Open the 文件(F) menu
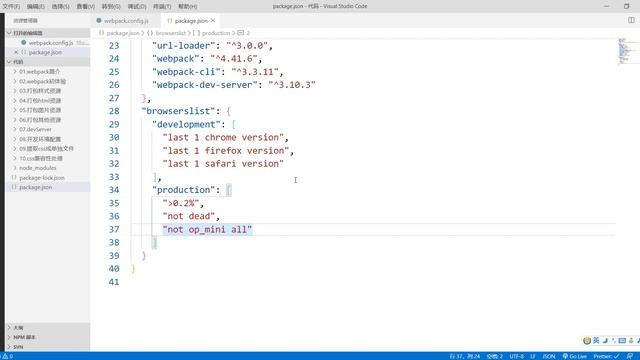This screenshot has width=640, height=360. coord(11,7)
